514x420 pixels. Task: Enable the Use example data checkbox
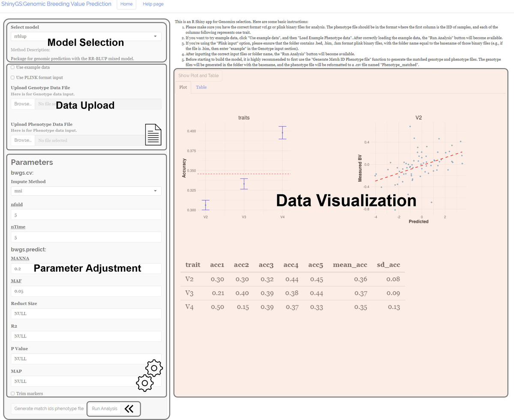13,67
